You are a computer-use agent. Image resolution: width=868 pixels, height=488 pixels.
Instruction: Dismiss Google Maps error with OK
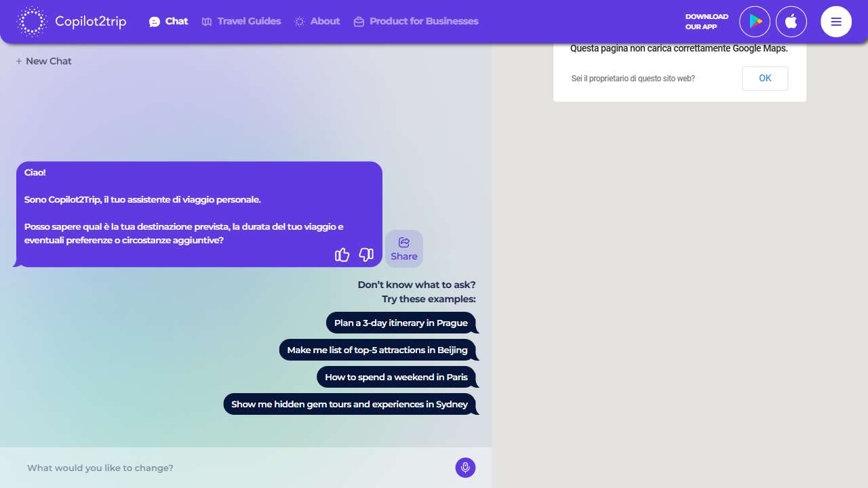click(765, 79)
